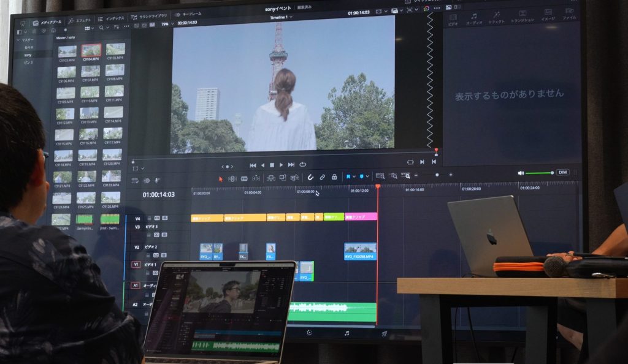The width and height of the screenshot is (628, 364).
Task: Toggle timeline snapping magnet
Action: coord(310,177)
